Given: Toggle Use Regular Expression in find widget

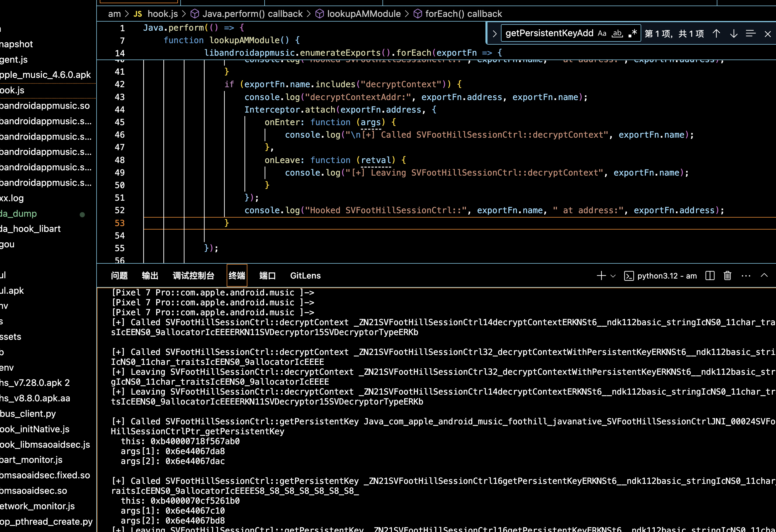Looking at the screenshot, I should coord(632,33).
